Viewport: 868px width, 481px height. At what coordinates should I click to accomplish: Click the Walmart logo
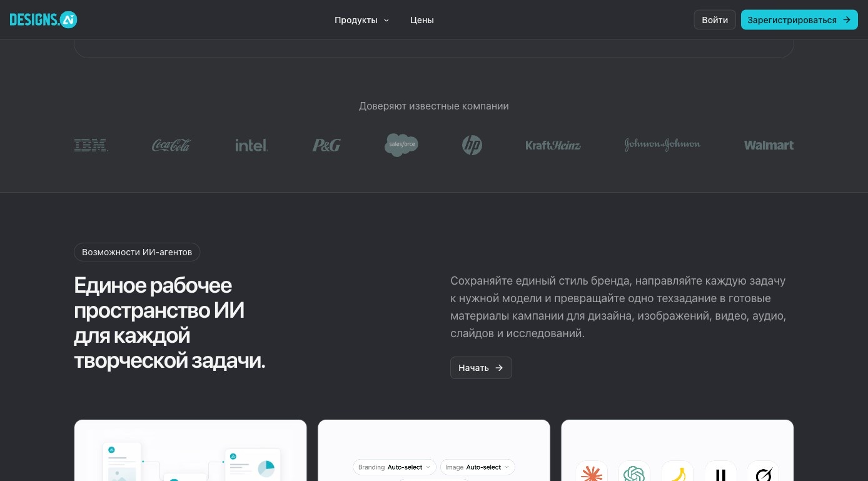769,145
